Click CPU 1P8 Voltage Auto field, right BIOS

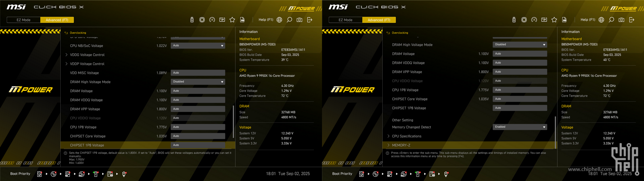[x=520, y=90]
